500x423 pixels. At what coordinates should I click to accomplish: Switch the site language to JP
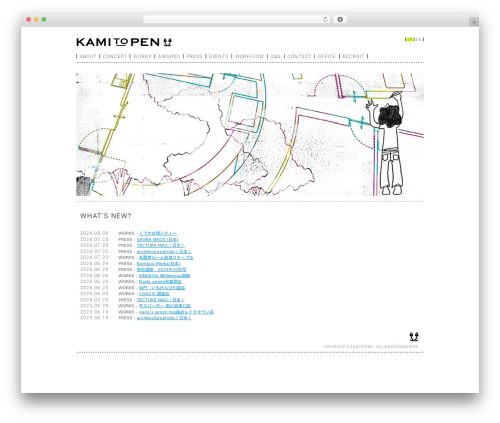coord(410,39)
